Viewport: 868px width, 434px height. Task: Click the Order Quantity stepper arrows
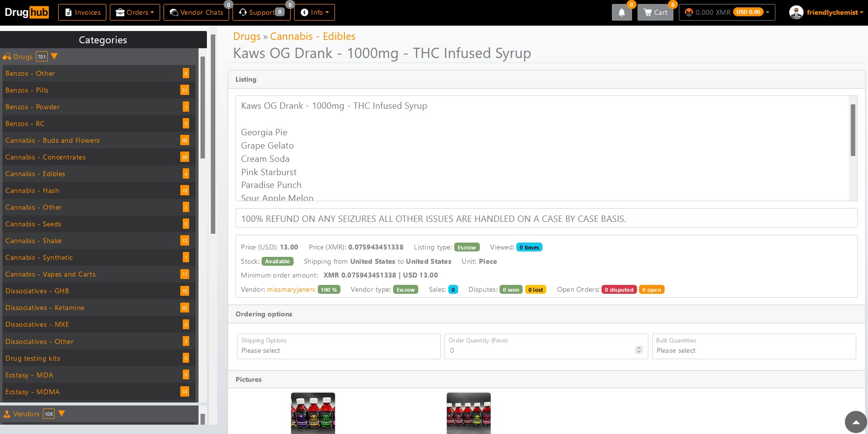639,350
